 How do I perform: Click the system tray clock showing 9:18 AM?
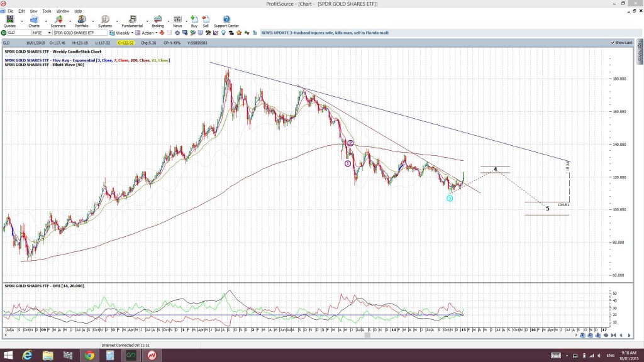pyautogui.click(x=630, y=356)
